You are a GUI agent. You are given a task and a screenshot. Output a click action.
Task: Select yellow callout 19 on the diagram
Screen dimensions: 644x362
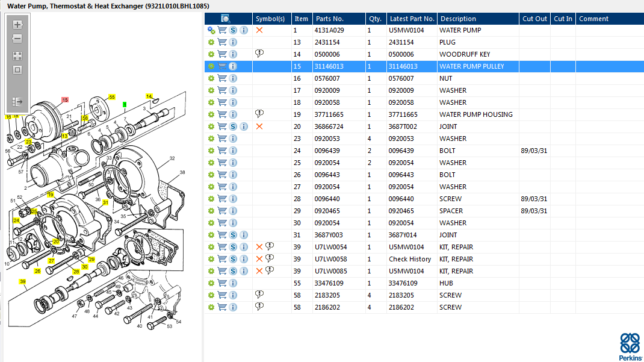point(51,195)
